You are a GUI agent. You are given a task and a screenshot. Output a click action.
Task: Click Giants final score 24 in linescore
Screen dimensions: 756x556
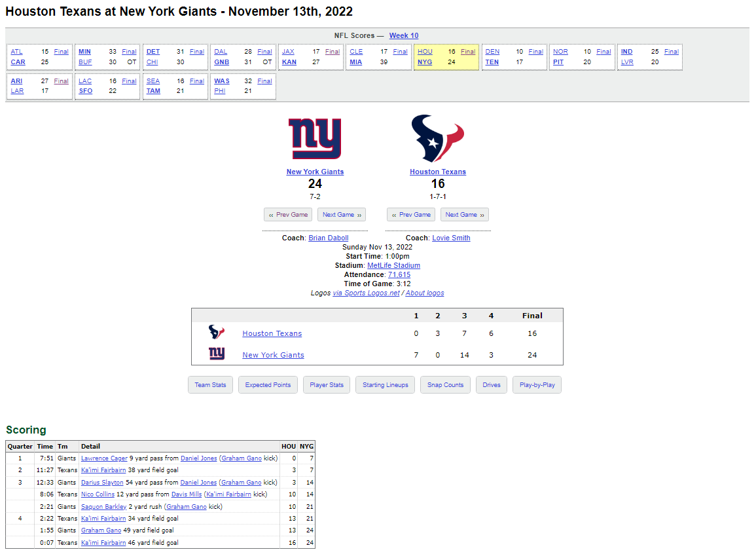coord(532,355)
